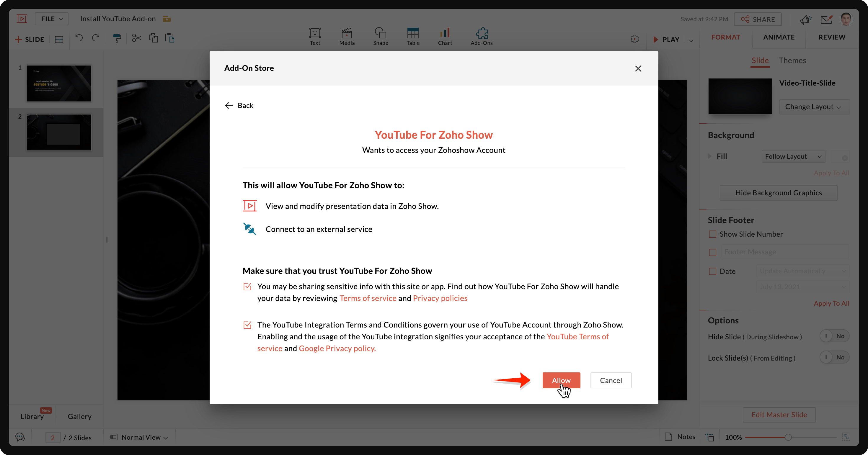Switch to the Themes tab
Image resolution: width=868 pixels, height=455 pixels.
(793, 60)
